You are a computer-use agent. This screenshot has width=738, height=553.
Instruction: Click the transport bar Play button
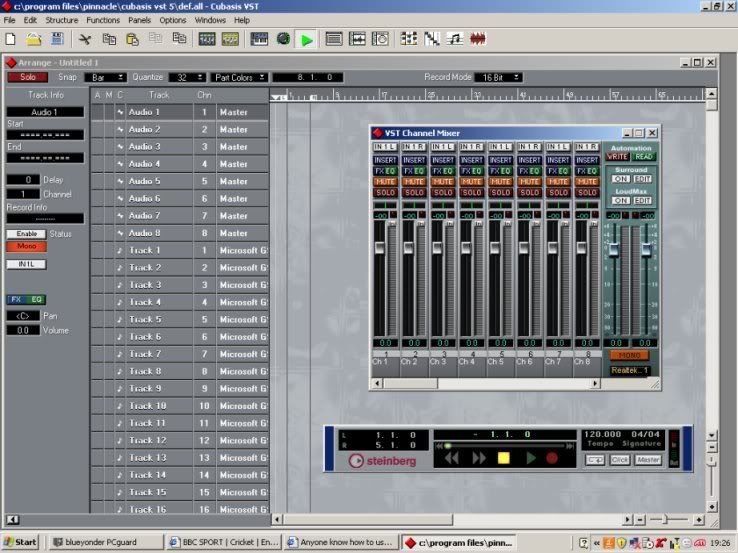click(531, 458)
